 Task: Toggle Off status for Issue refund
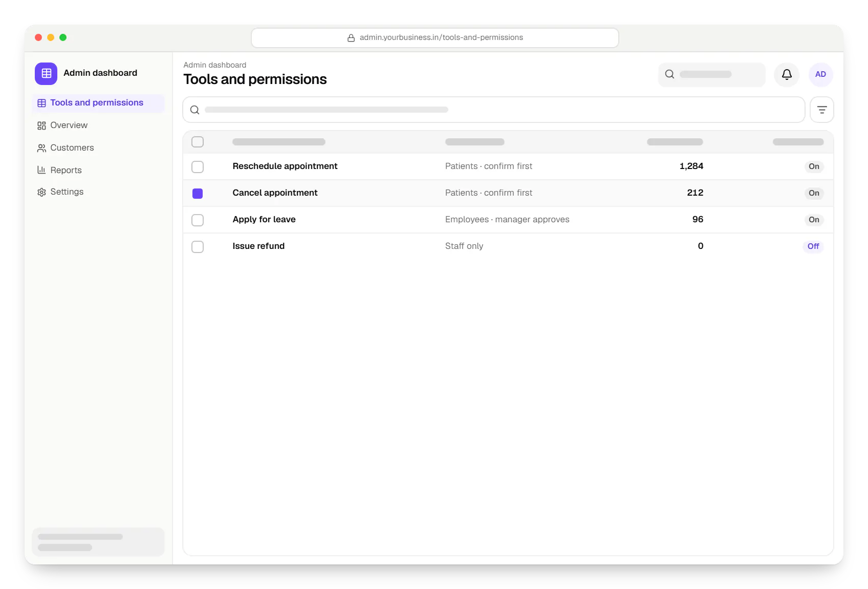pyautogui.click(x=813, y=246)
